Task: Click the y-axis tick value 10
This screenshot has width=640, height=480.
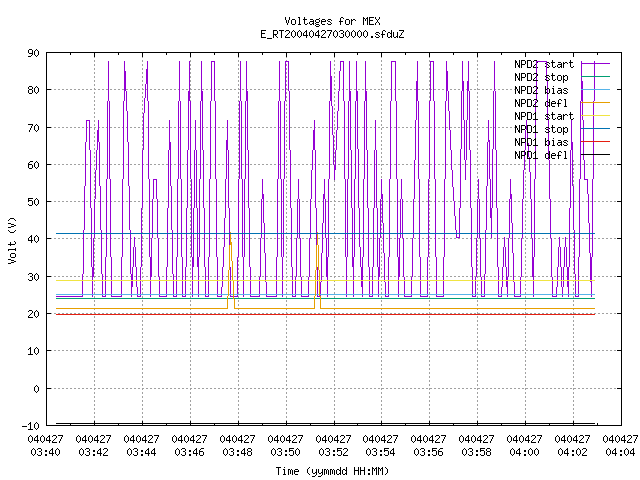Action: (33, 351)
